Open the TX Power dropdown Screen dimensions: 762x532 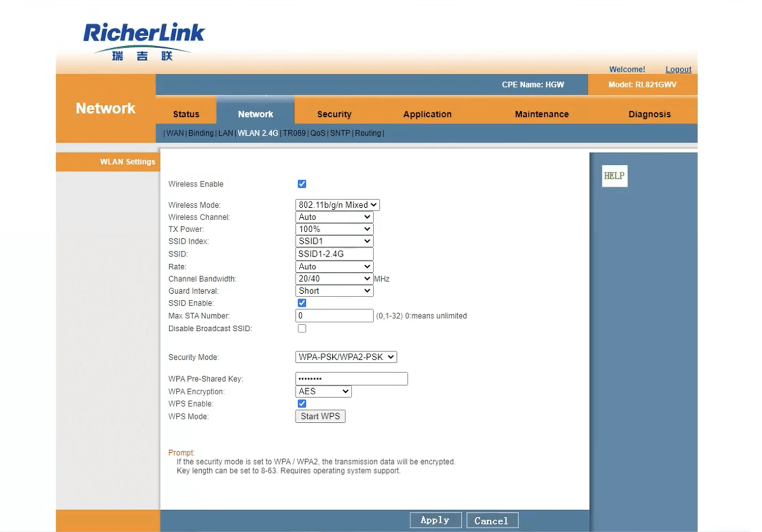[334, 229]
